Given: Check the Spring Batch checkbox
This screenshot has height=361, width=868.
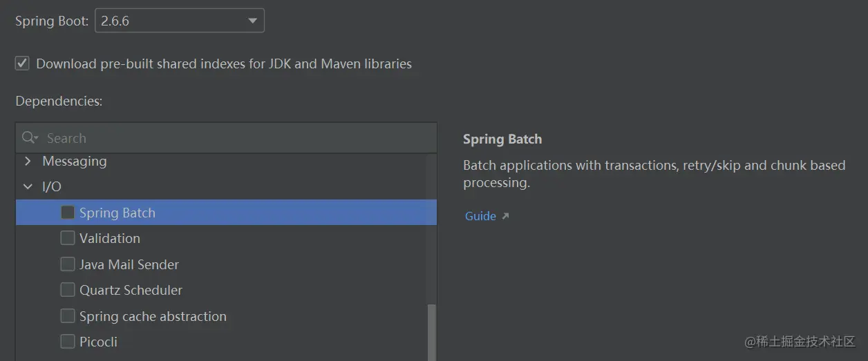Looking at the screenshot, I should pyautogui.click(x=68, y=213).
